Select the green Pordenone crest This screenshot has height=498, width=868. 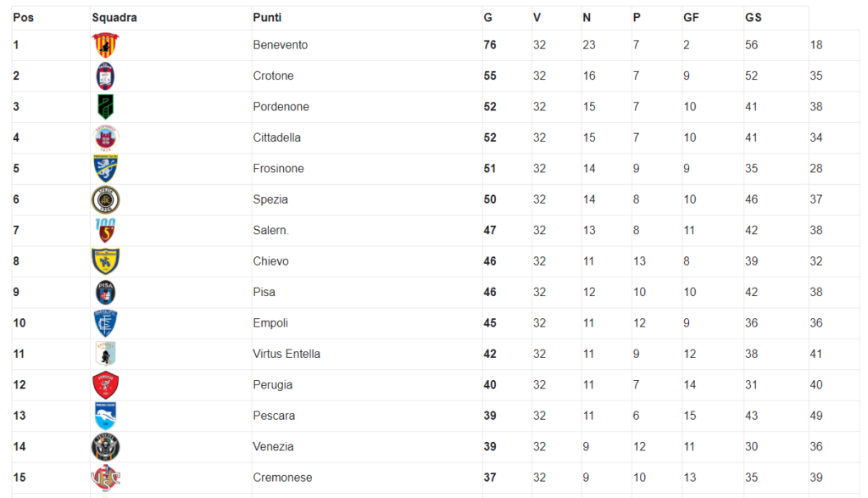pyautogui.click(x=105, y=107)
